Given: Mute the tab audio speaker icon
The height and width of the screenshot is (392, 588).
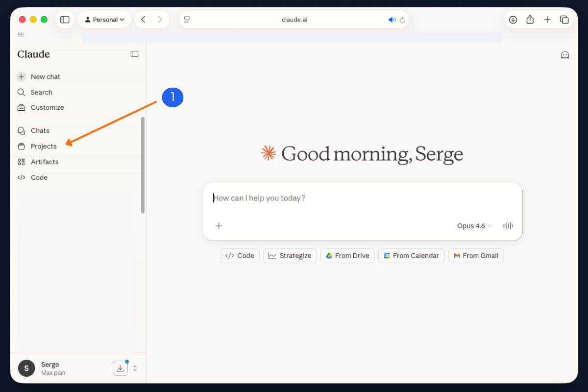Looking at the screenshot, I should pos(392,20).
